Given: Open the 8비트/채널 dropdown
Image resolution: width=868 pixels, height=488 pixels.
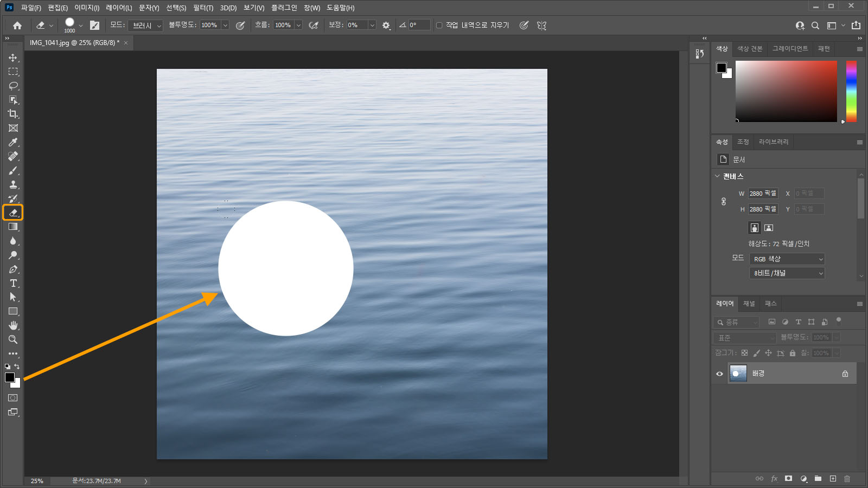Looking at the screenshot, I should [x=787, y=273].
